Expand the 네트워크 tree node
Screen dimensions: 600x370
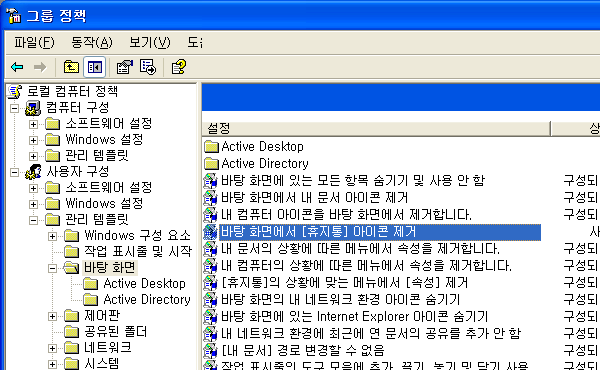click(52, 348)
